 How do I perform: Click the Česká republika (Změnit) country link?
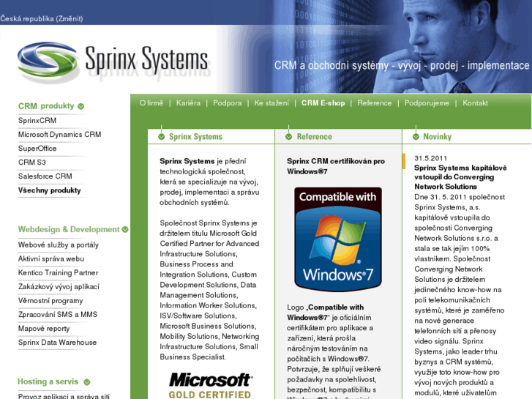(x=42, y=19)
